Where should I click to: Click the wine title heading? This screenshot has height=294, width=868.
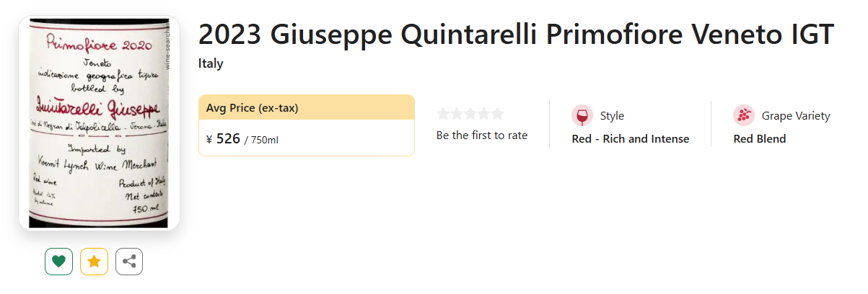515,35
